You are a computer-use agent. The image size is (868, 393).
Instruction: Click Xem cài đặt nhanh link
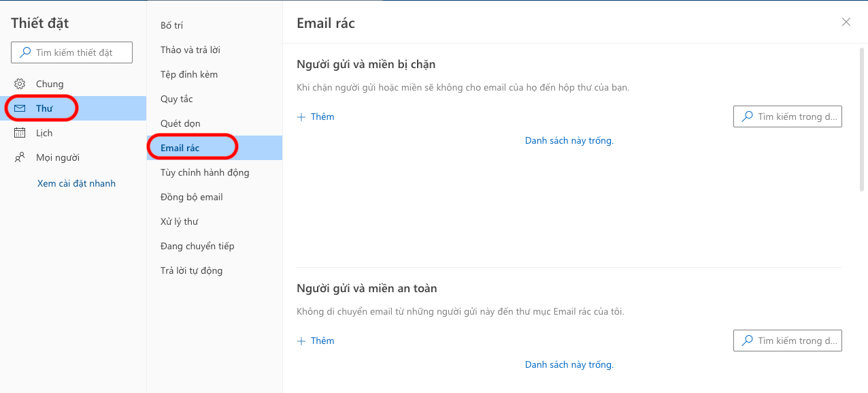(76, 183)
